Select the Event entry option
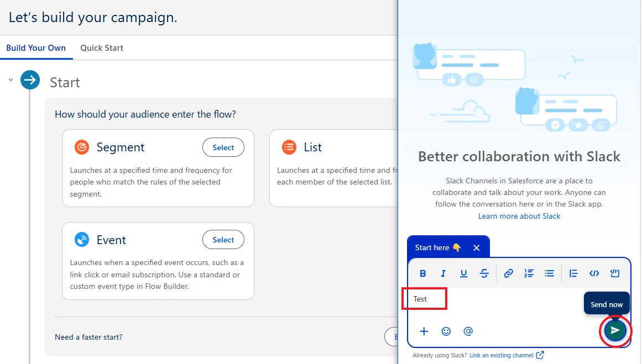 223,240
